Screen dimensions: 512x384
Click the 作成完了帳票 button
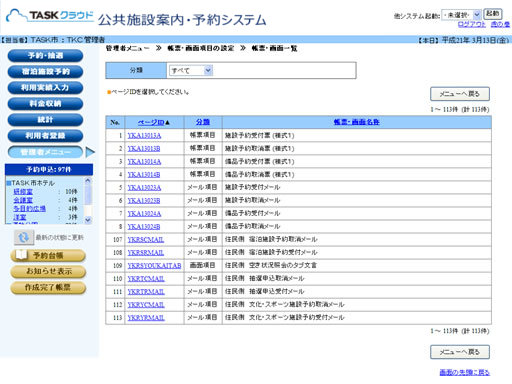(48, 288)
